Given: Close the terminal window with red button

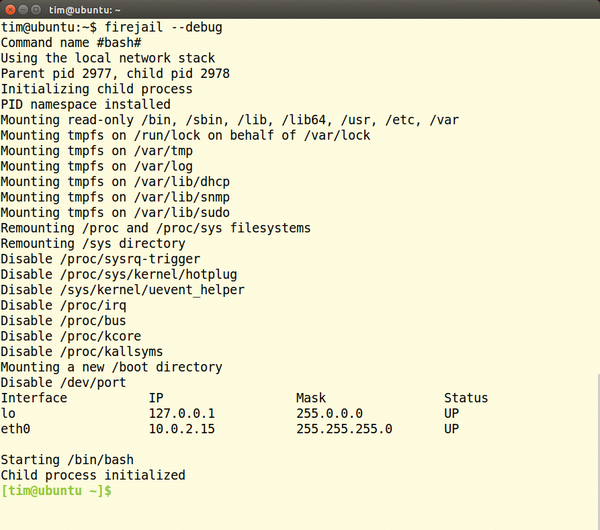Looking at the screenshot, I should [x=10, y=10].
